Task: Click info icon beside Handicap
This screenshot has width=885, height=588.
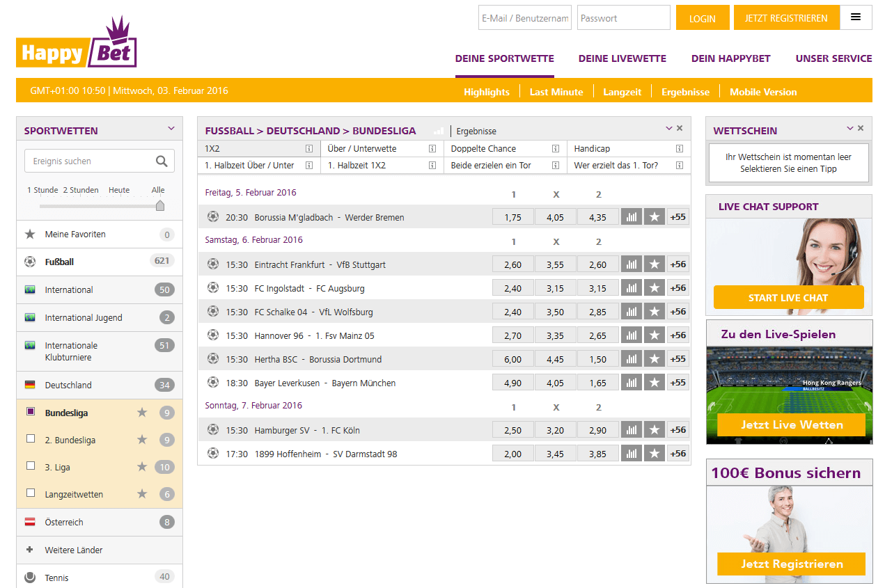Action: click(x=679, y=148)
